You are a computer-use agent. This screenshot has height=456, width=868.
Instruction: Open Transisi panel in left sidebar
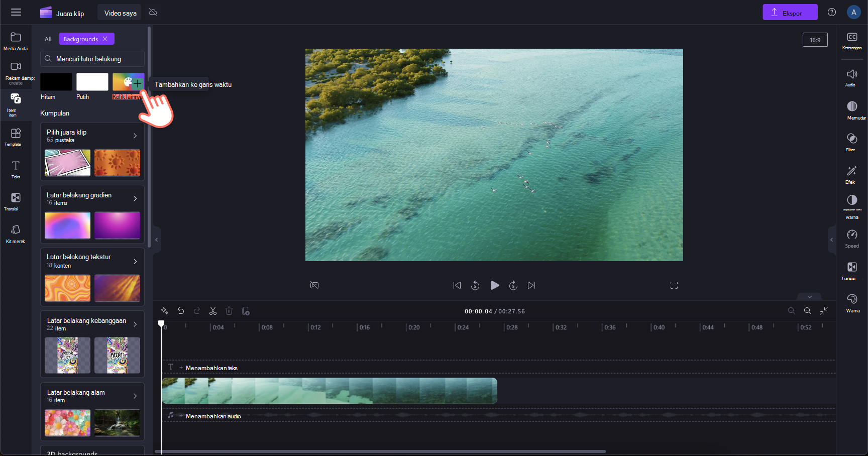tap(16, 201)
